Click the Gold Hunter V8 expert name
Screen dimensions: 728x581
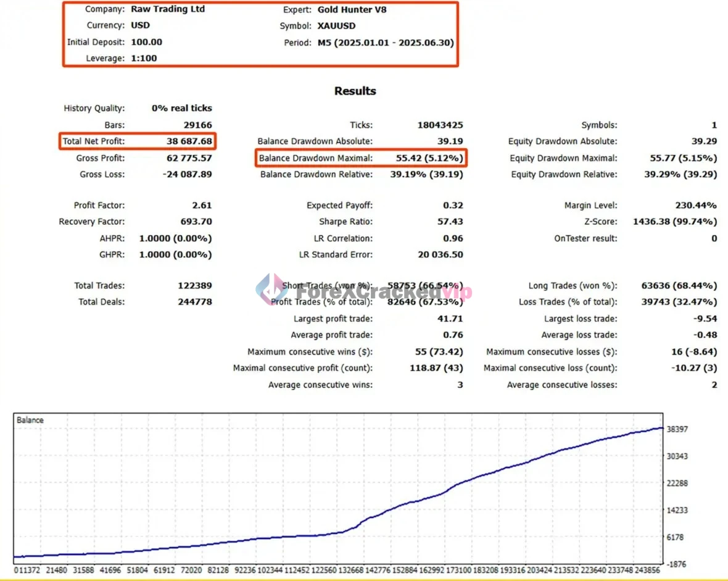click(x=352, y=9)
